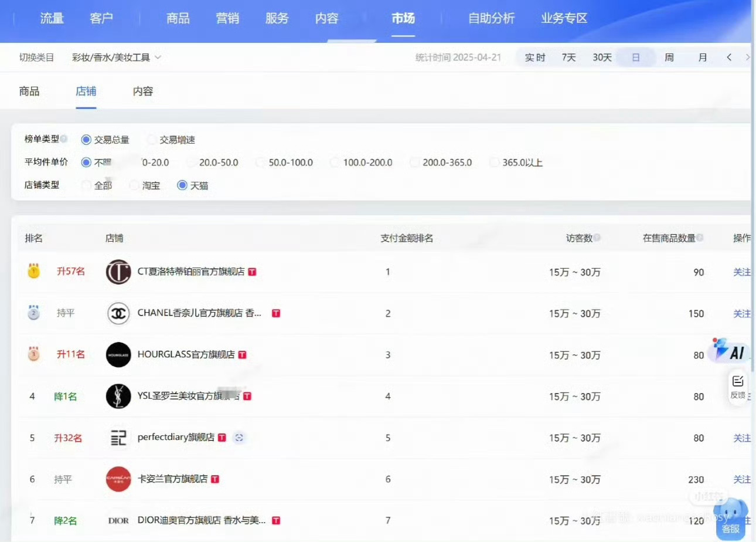Open the 卡姿兰 store logo
Viewport: 756px width, 542px height.
pos(118,479)
